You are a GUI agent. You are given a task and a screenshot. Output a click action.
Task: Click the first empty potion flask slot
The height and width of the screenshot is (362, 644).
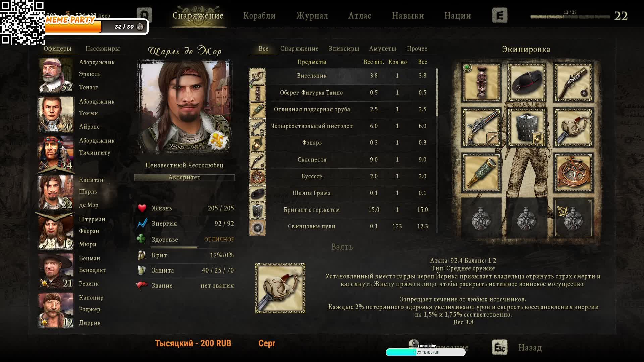pyautogui.click(x=481, y=218)
